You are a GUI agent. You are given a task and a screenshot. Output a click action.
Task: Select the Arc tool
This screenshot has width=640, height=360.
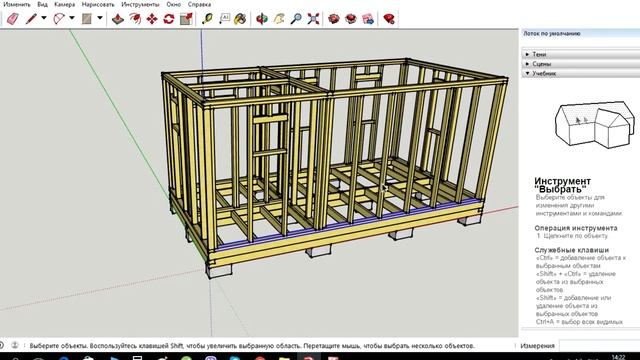tap(59, 19)
